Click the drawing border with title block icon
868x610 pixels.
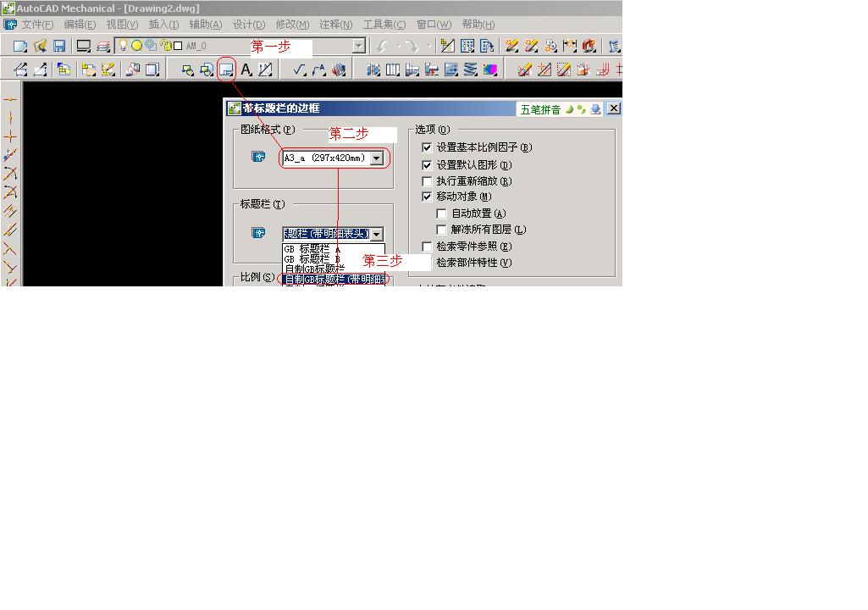[226, 69]
